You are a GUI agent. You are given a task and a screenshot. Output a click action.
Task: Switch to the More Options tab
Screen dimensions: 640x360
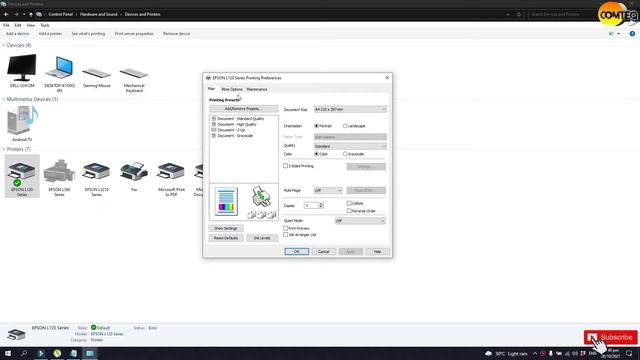pyautogui.click(x=232, y=89)
